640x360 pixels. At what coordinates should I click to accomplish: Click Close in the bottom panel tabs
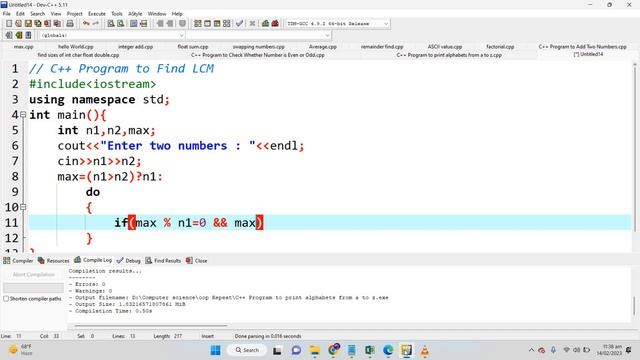(197, 260)
